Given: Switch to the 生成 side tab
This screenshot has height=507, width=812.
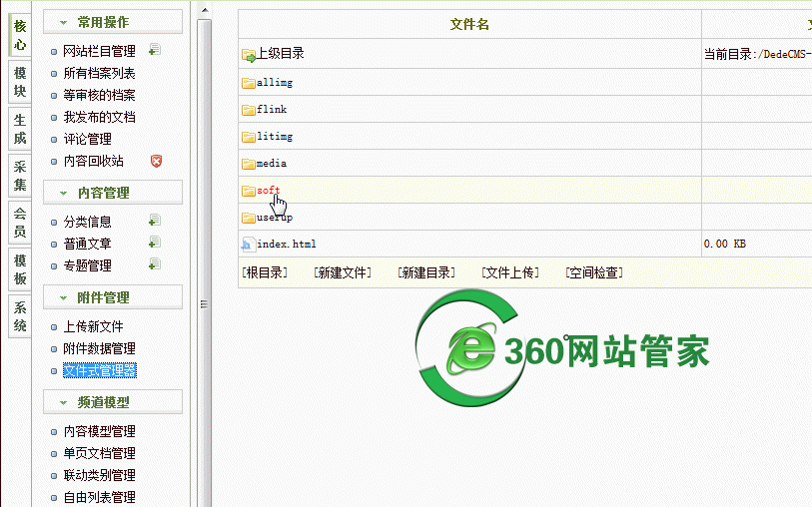Looking at the screenshot, I should [20, 129].
